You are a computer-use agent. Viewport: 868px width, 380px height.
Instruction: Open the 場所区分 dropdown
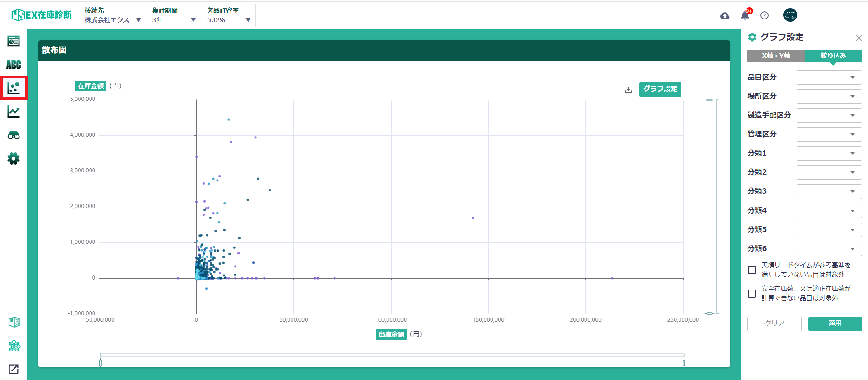point(829,96)
